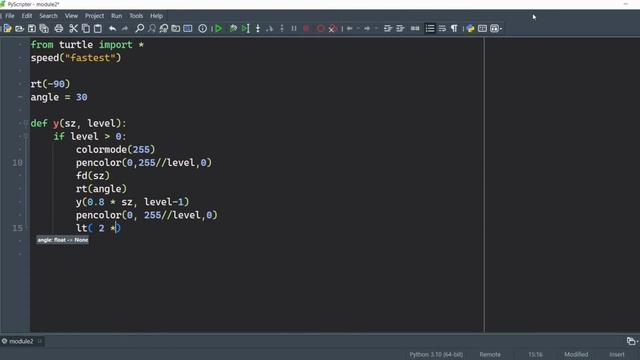Collapse the def y function fold
The width and height of the screenshot is (640, 360).
(25, 123)
